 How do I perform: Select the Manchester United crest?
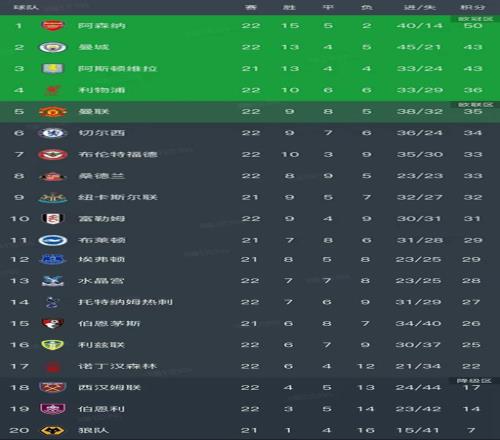tap(53, 112)
